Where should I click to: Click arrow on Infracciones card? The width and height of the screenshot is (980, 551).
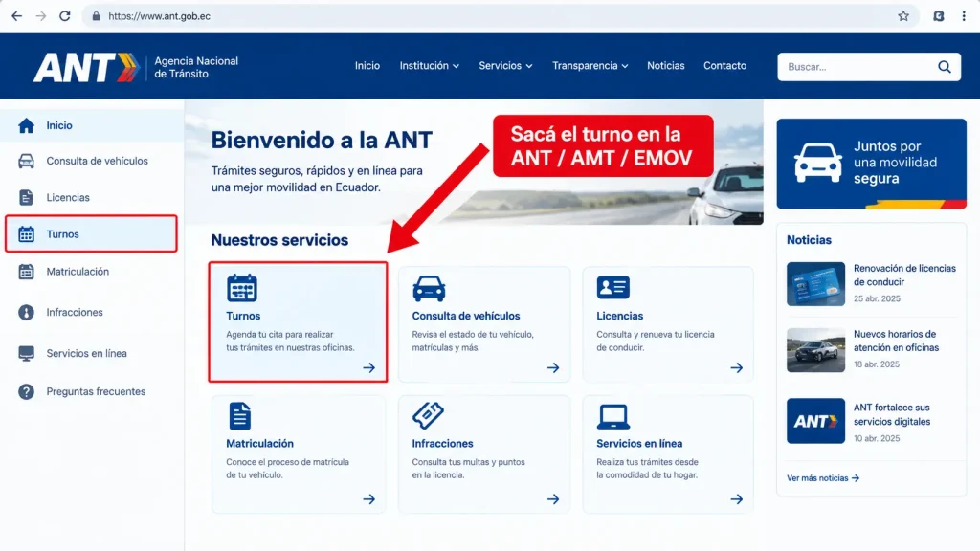(x=553, y=499)
